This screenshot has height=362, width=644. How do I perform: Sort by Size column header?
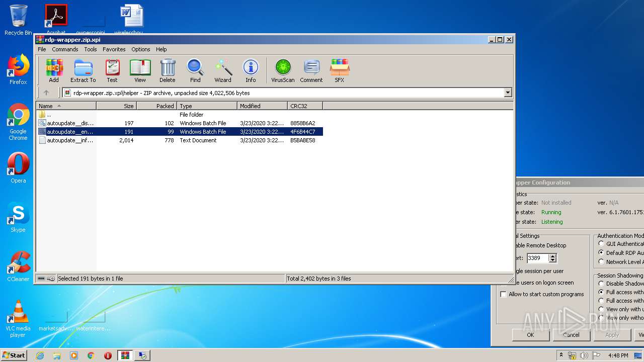[117, 106]
